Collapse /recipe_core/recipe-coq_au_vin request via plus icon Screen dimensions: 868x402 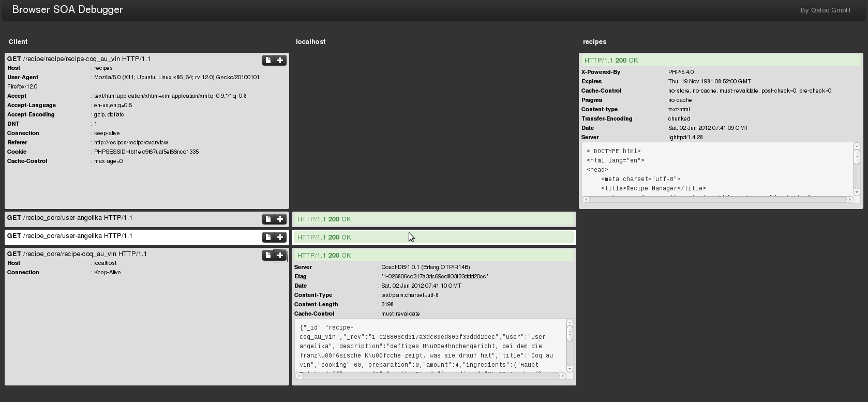pos(280,256)
